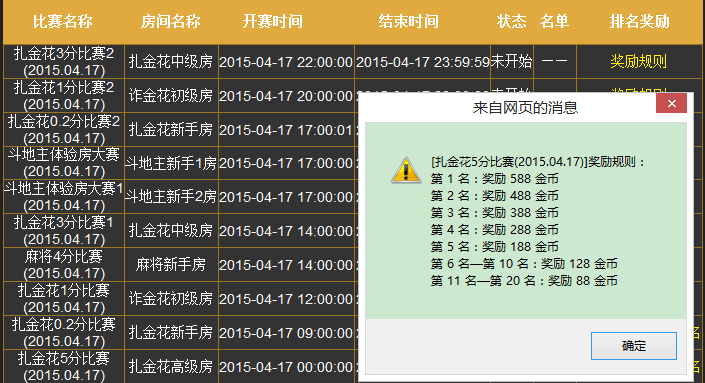The image size is (705, 383).
Task: Click the 比赛名称 column header
Action: click(x=63, y=21)
